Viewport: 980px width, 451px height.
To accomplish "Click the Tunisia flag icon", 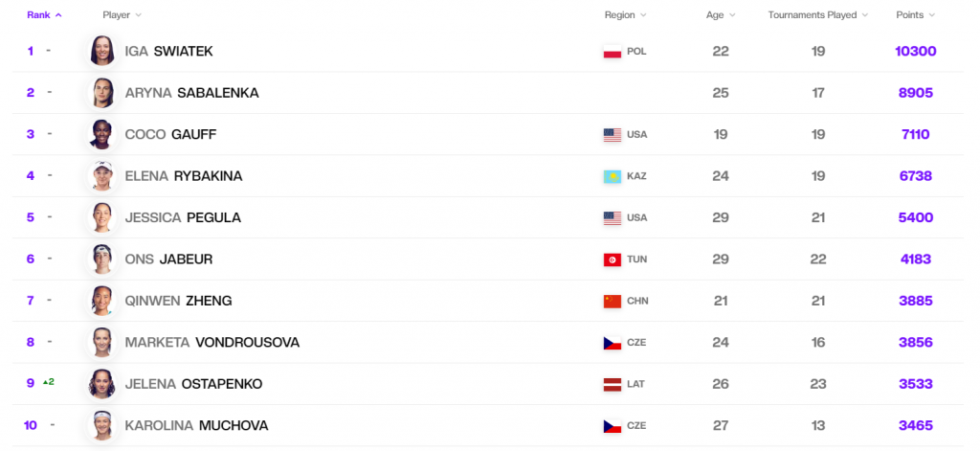I will coord(612,259).
